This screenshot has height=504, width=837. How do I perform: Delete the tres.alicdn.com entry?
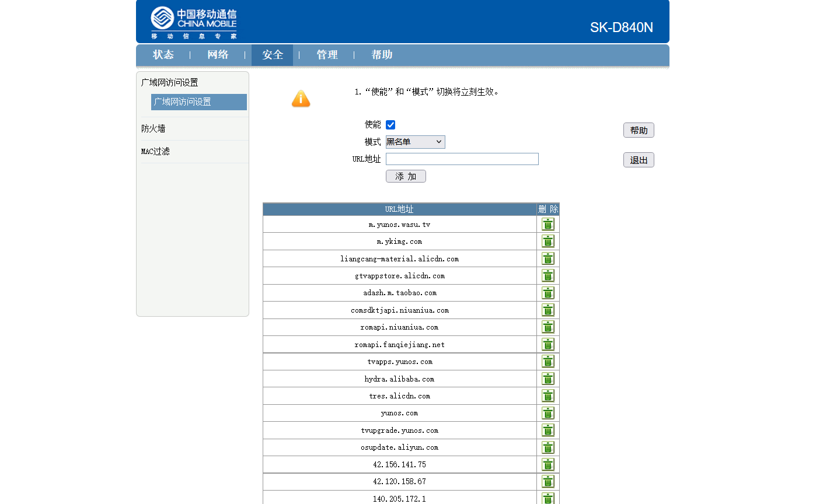548,396
